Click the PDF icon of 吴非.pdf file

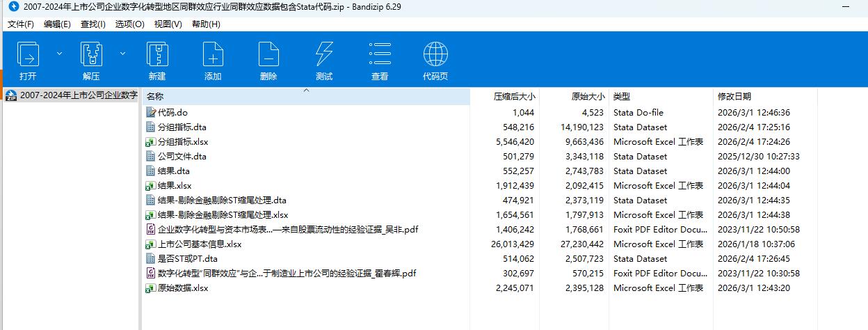pos(151,229)
